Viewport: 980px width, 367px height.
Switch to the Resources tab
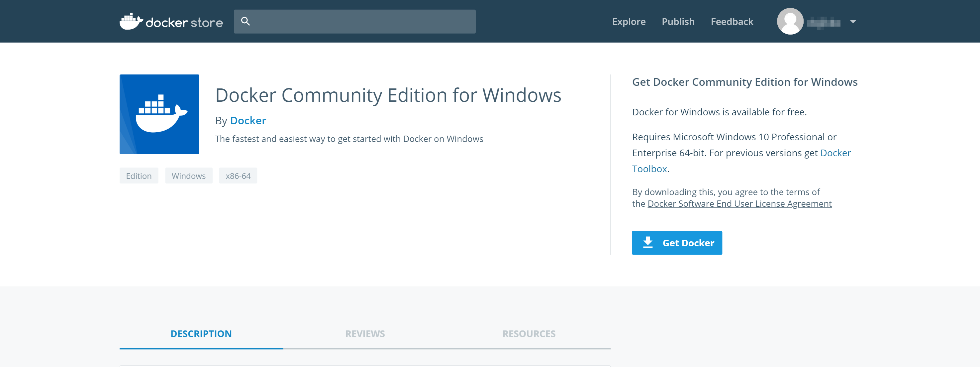click(x=529, y=334)
